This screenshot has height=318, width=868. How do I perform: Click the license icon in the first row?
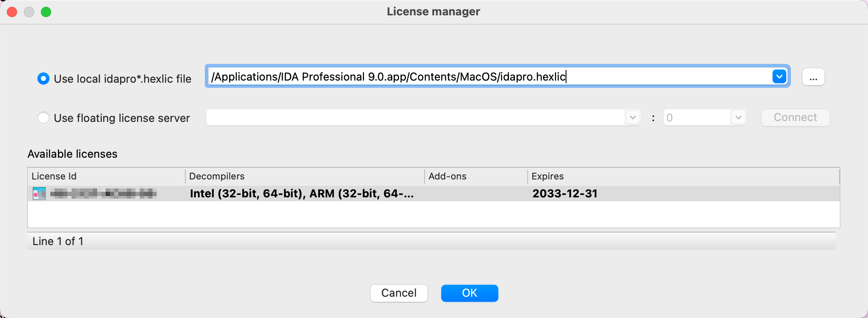[39, 194]
